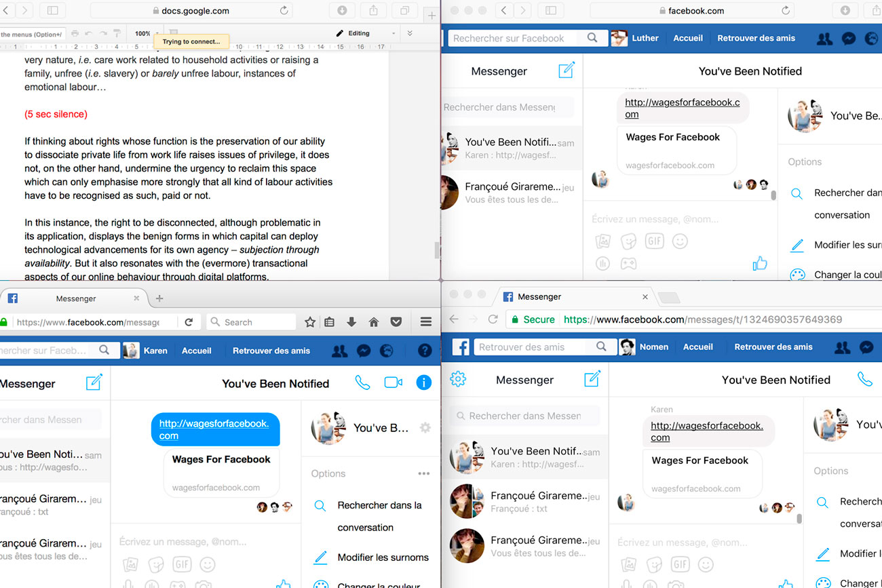Open Firefox downloads arrow icon
Viewport: 882px width, 588px height.
point(351,322)
